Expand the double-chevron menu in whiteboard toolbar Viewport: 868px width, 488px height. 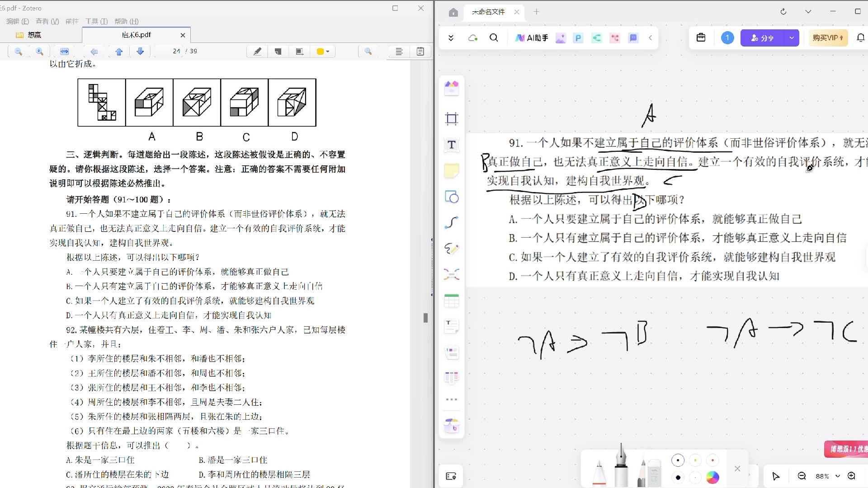point(451,38)
